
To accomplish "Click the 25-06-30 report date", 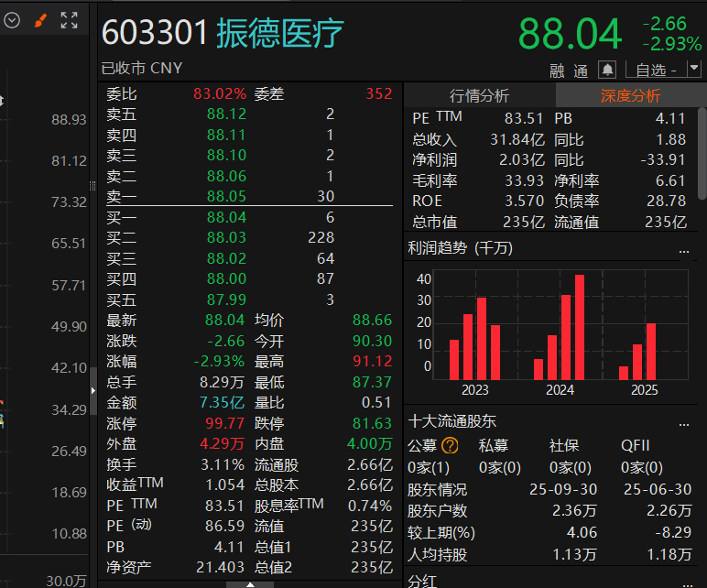I will (x=658, y=490).
